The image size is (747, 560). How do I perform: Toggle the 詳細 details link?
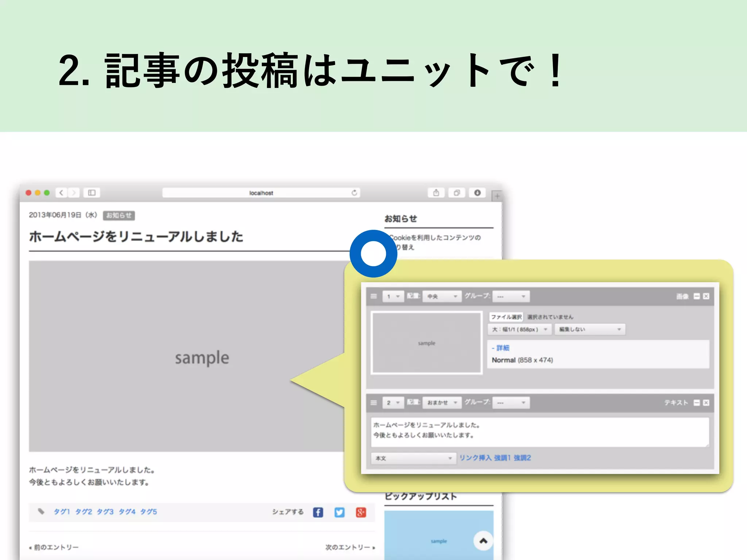click(x=500, y=348)
